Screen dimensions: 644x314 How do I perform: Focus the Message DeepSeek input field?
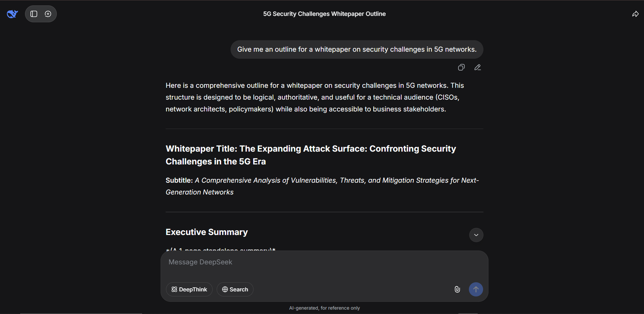tap(324, 262)
